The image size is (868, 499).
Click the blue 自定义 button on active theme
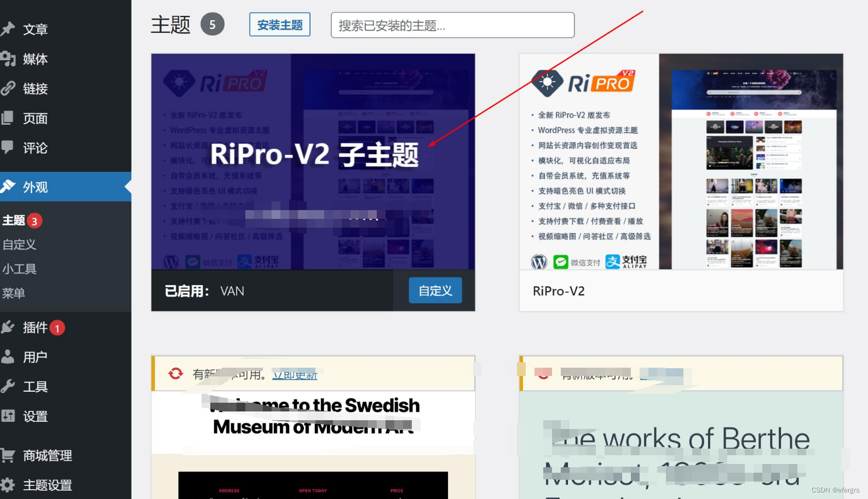click(x=435, y=291)
